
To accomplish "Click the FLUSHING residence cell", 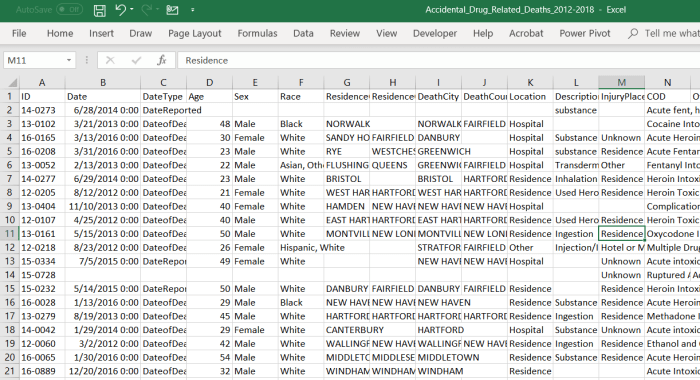I will [347, 165].
